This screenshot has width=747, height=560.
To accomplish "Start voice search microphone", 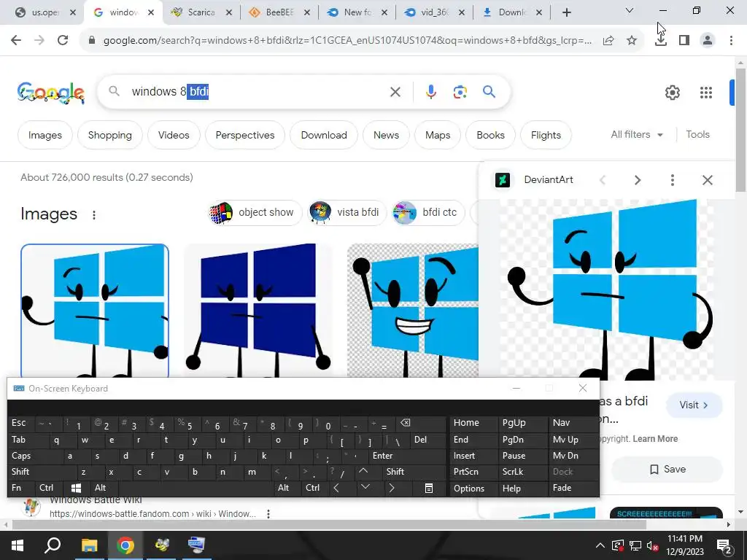I will click(431, 92).
